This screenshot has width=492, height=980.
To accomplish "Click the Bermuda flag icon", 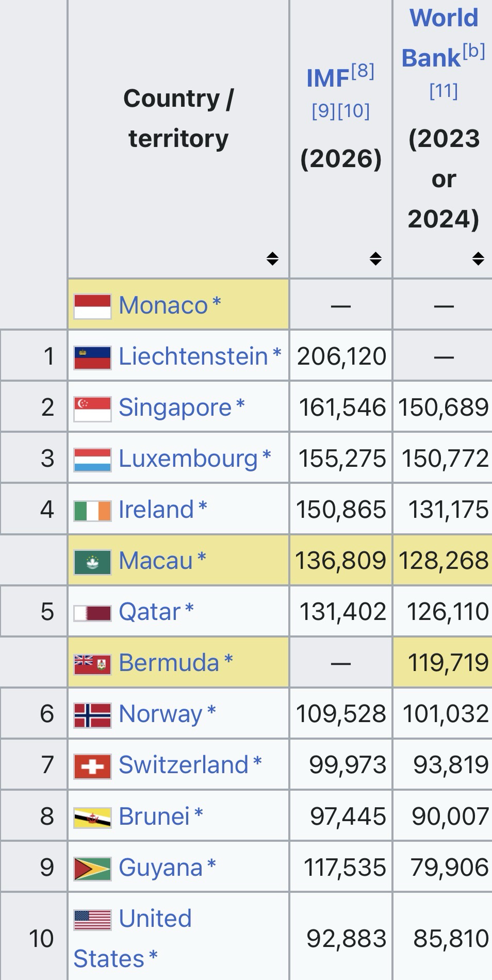I will click(92, 664).
